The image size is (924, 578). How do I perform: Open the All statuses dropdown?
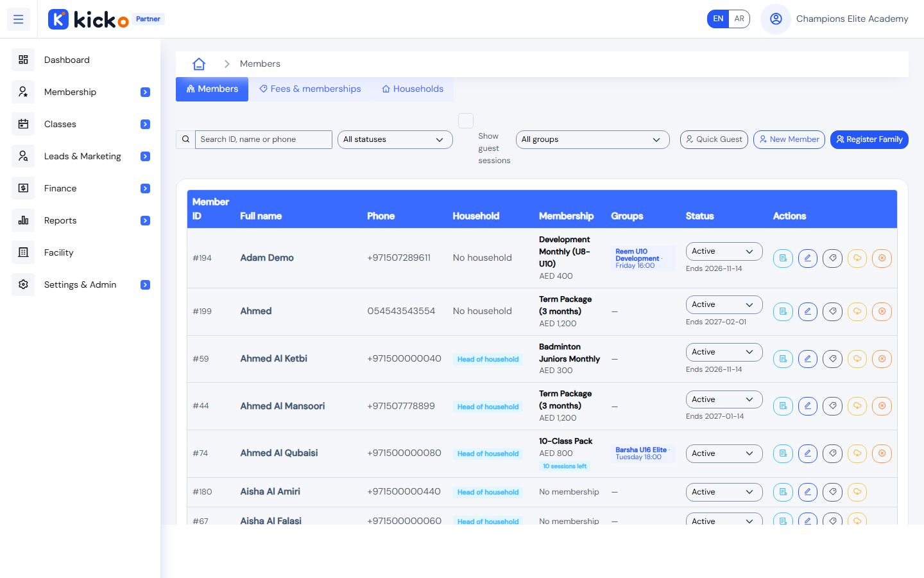(x=395, y=139)
